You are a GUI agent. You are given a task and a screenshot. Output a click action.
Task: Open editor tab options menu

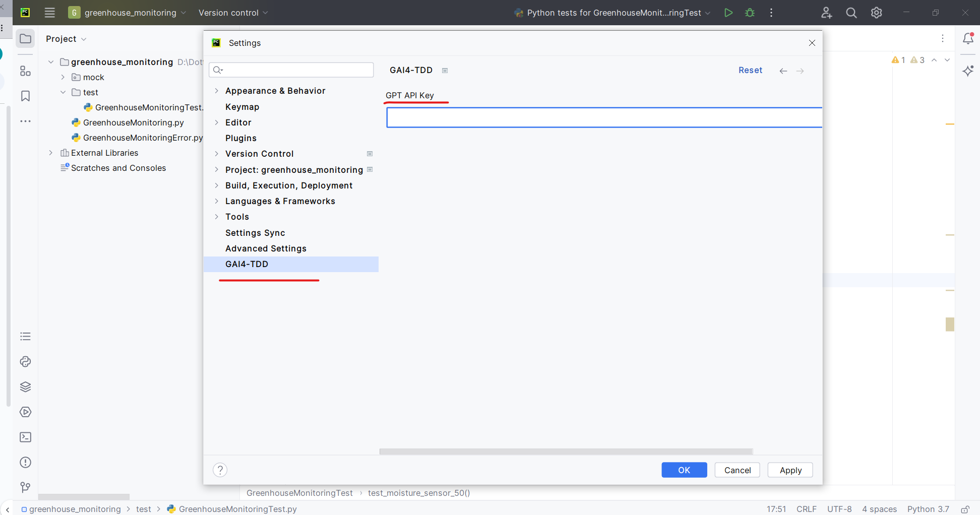pyautogui.click(x=943, y=38)
